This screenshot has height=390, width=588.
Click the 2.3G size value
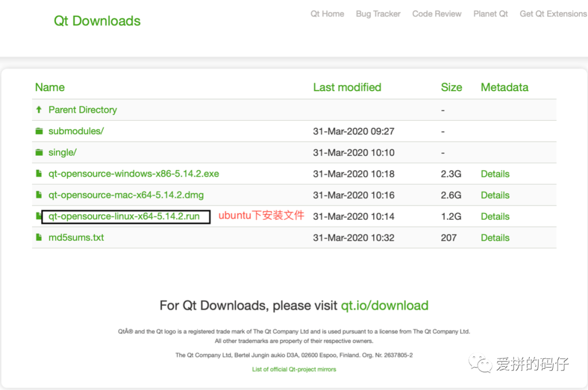pyautogui.click(x=451, y=174)
